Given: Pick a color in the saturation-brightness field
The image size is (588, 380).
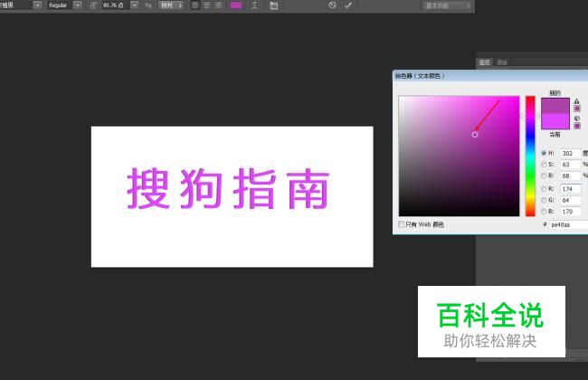Looking at the screenshot, I should coord(459,156).
